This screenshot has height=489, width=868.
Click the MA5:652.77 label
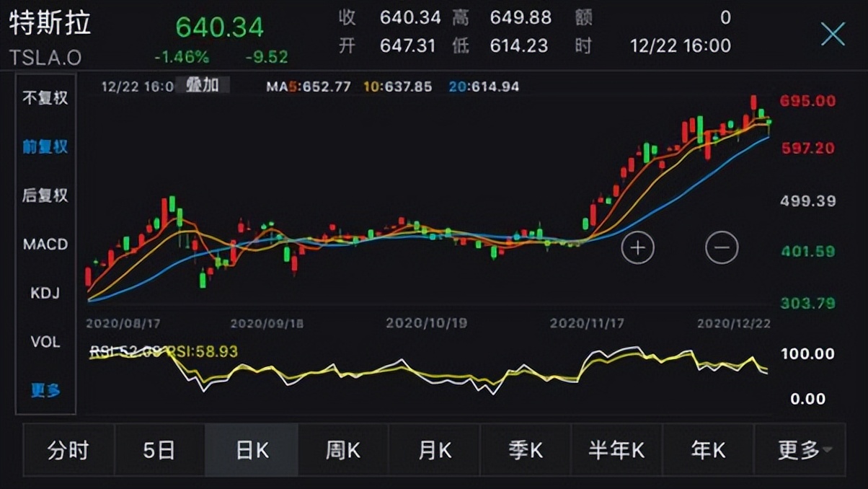[x=309, y=87]
